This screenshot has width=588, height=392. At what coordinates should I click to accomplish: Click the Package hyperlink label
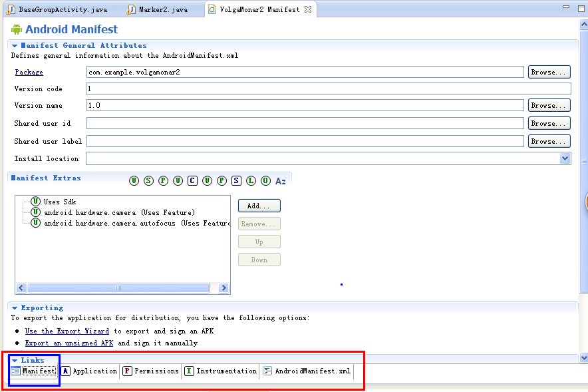coord(29,72)
